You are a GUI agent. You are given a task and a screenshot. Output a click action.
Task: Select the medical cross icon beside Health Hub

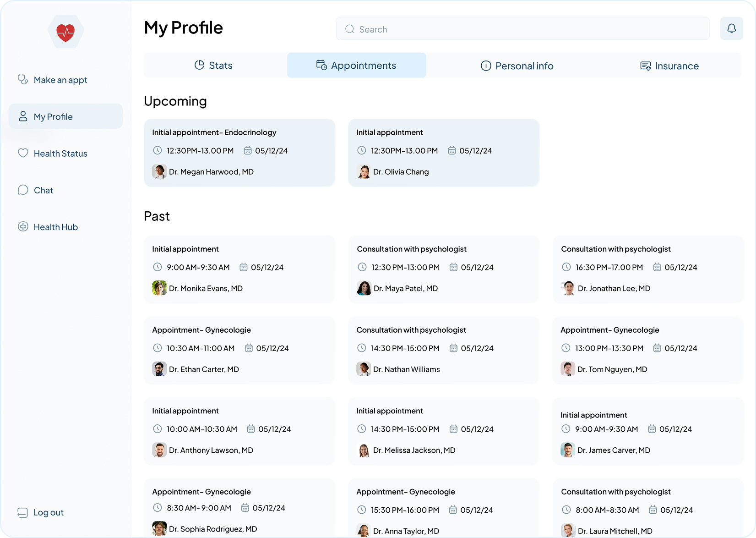tap(23, 226)
